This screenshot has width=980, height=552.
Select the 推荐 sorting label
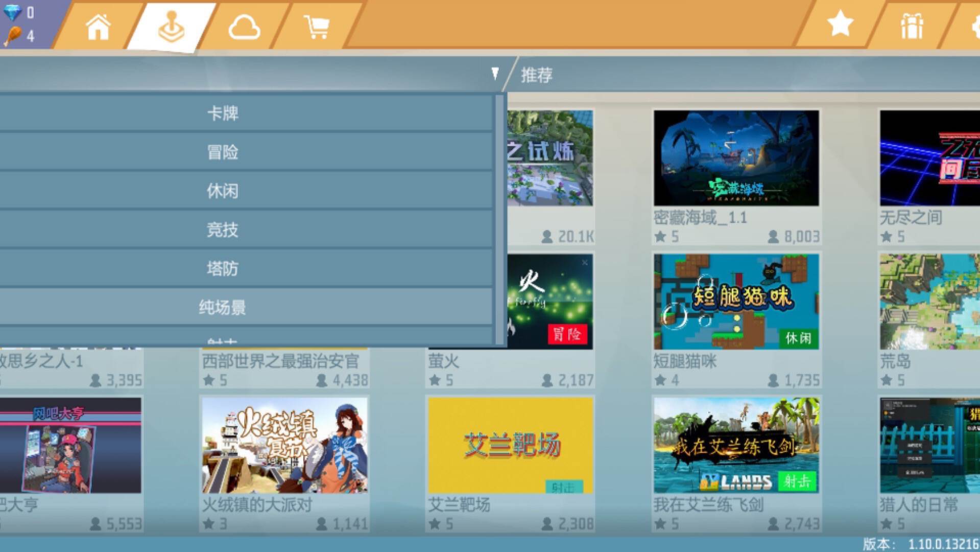[537, 75]
